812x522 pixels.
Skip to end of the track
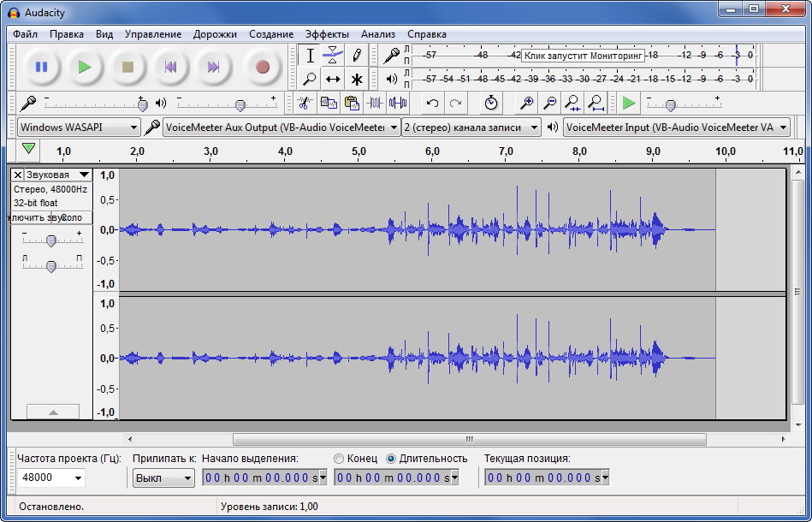213,67
